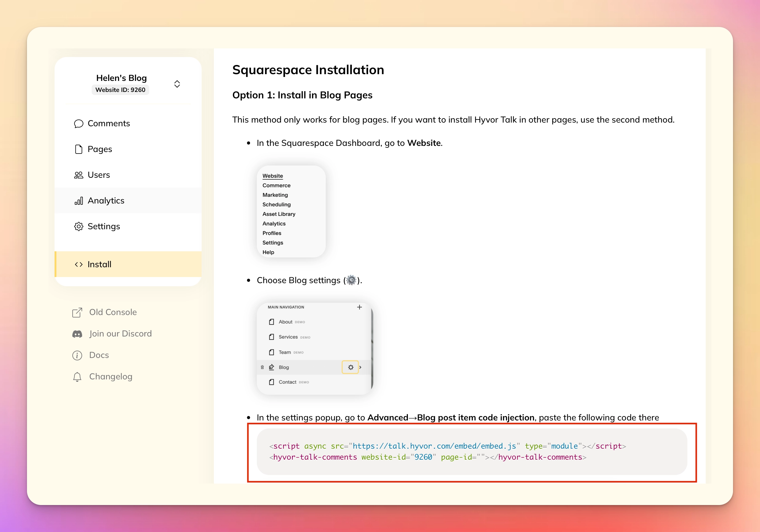Go to Pages in the sidebar

[x=128, y=149]
